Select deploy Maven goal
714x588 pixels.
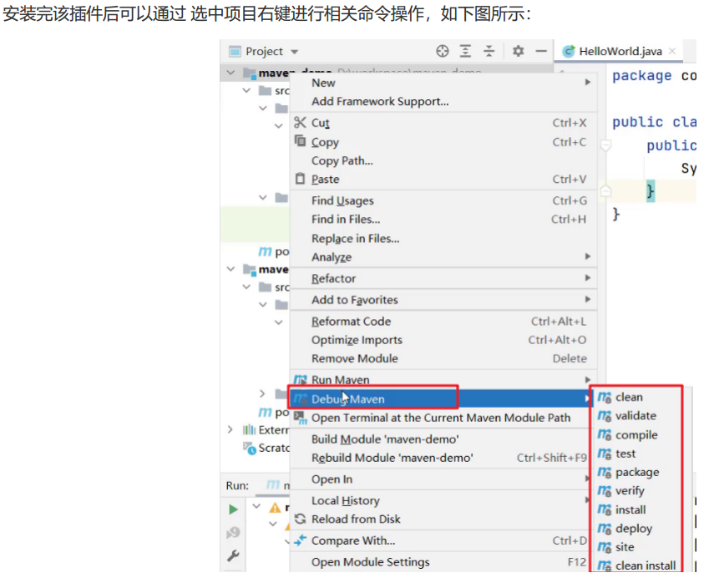(x=636, y=529)
